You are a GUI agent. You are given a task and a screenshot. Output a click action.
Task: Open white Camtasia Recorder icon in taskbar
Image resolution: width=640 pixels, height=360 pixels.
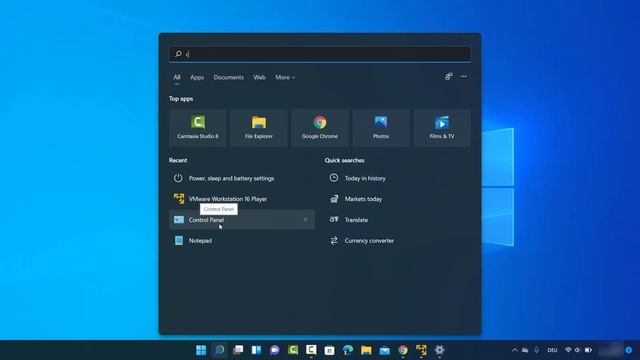(311, 350)
